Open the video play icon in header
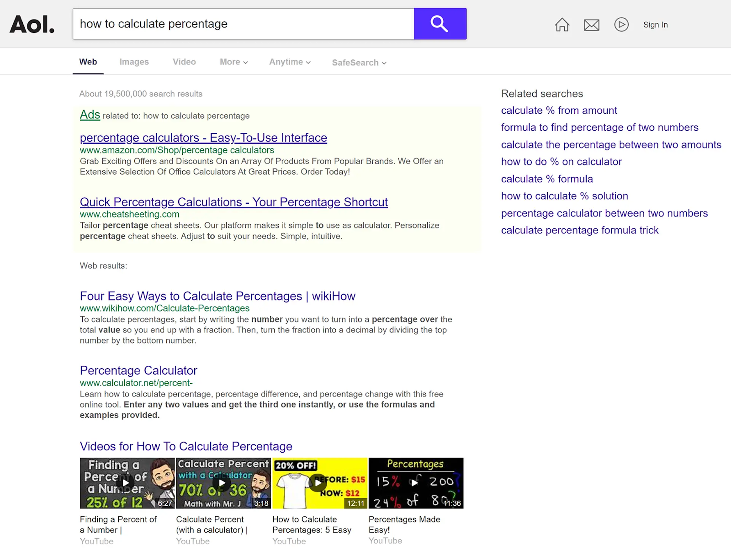 621,25
